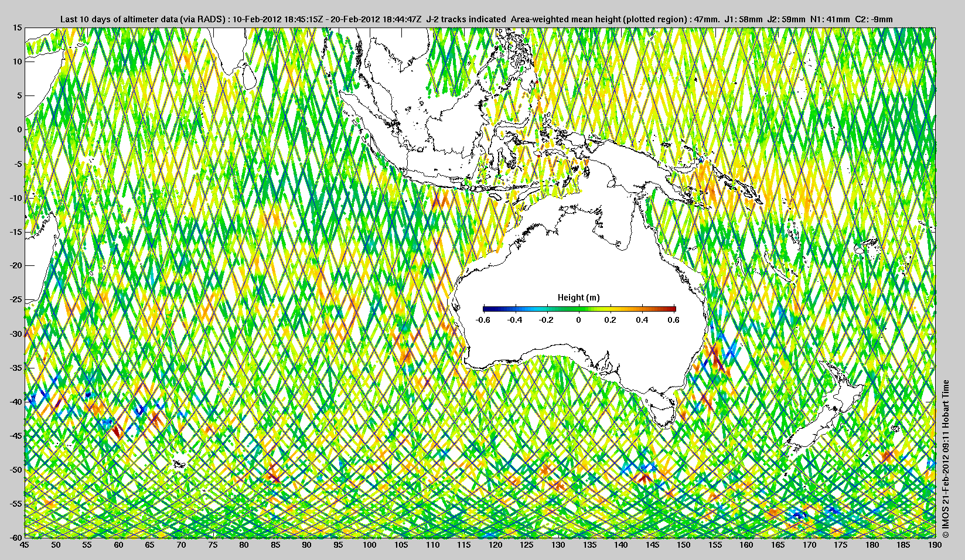Click the height colorbar gradient strip
The height and width of the screenshot is (560, 965).
(x=579, y=308)
